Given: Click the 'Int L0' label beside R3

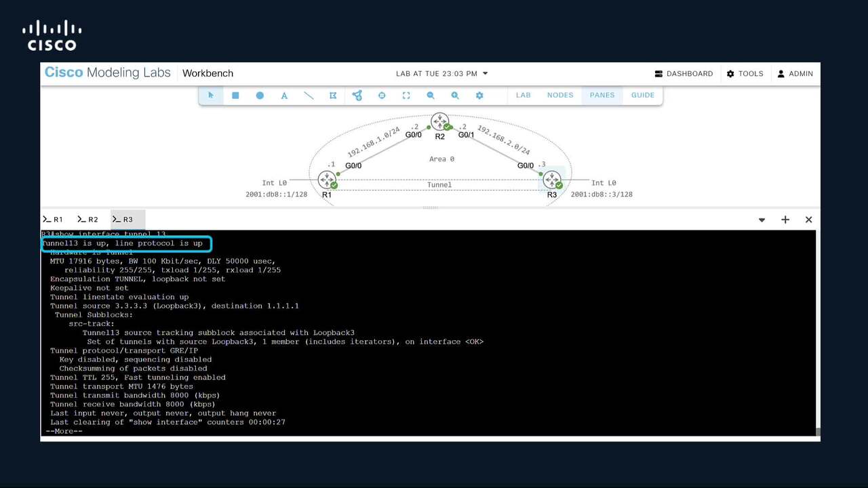Looking at the screenshot, I should point(604,182).
